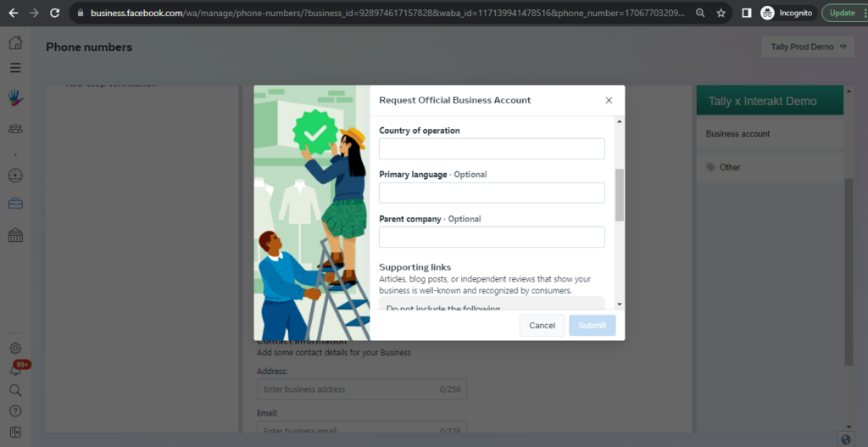Expand the Tally Prod Demo dropdown
The image size is (868, 447).
coord(809,47)
